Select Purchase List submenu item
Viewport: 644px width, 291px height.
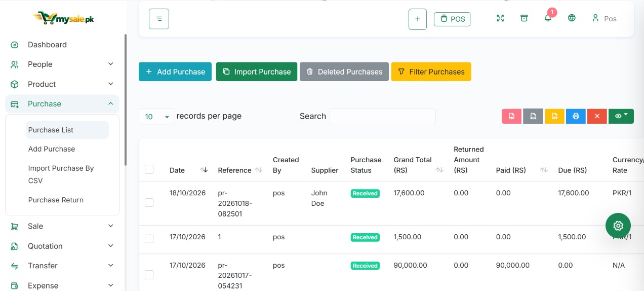[x=67, y=130]
